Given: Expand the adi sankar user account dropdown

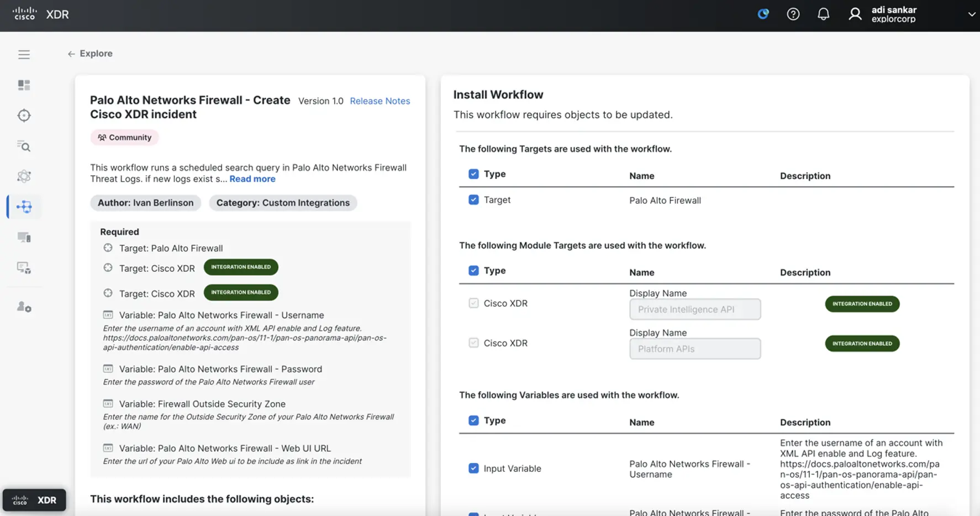Looking at the screenshot, I should (x=971, y=14).
